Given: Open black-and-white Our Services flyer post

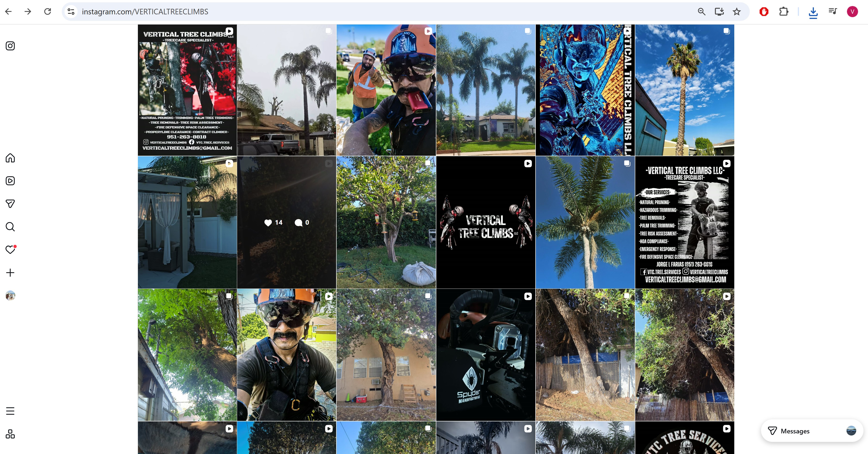Looking at the screenshot, I should click(685, 222).
